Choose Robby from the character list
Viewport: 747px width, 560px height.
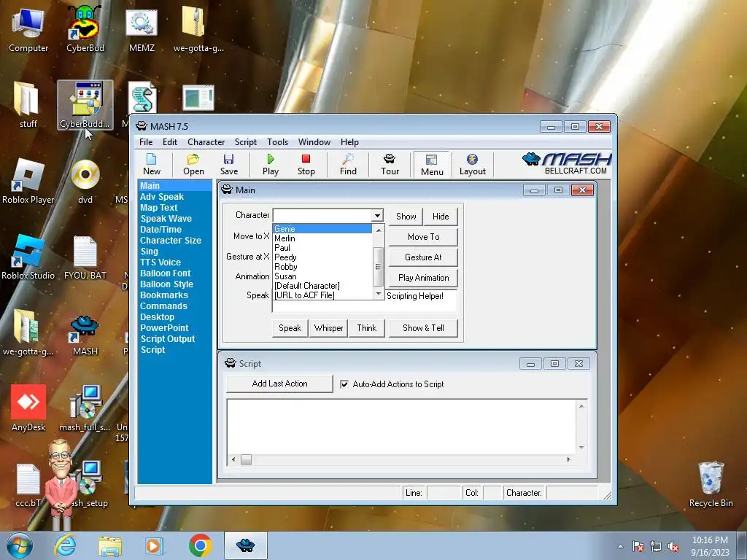322,267
